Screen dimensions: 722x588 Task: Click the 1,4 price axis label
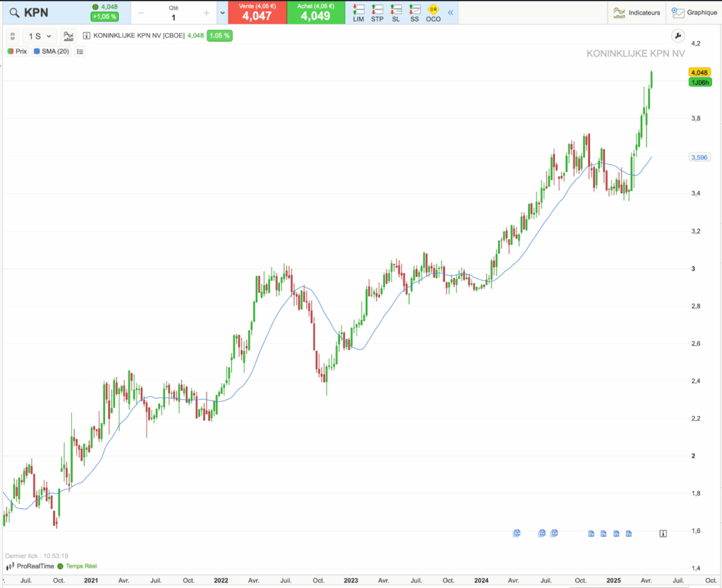[x=695, y=568]
